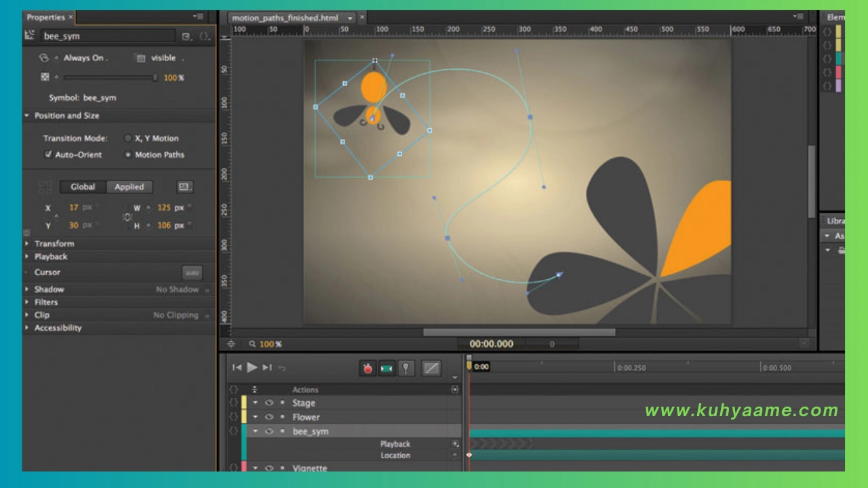Click the Always On display icon
The image size is (868, 488).
click(45, 58)
